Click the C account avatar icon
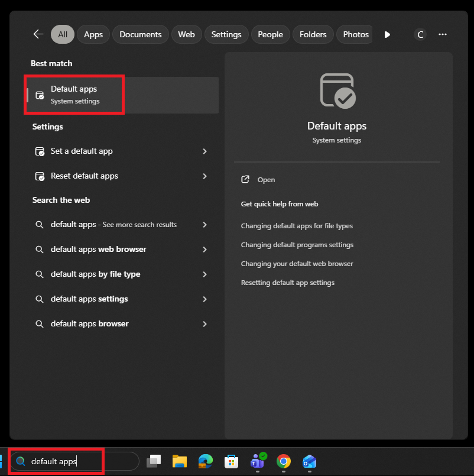 (420, 35)
